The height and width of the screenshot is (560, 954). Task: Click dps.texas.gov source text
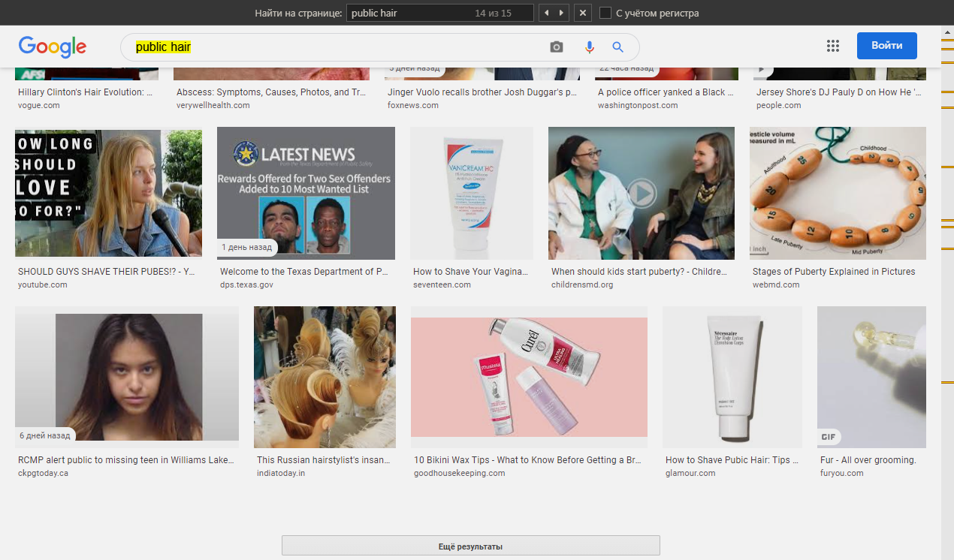(246, 285)
